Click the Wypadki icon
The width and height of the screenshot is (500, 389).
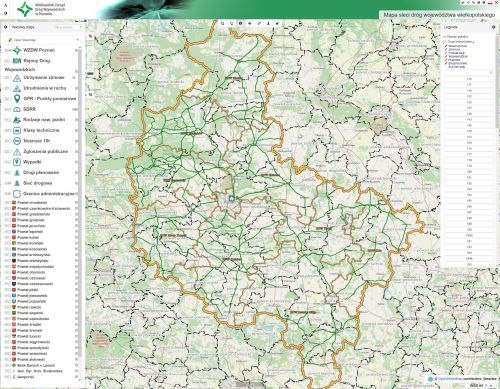(x=17, y=162)
